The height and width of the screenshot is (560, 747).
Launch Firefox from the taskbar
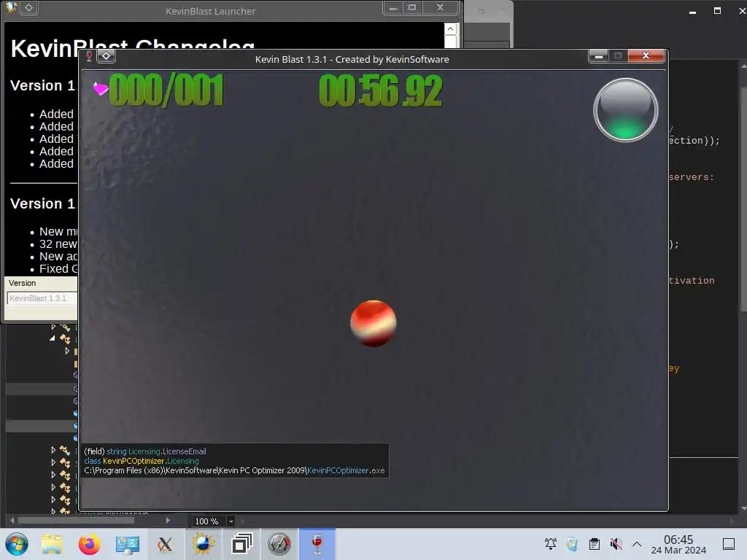coord(89,544)
